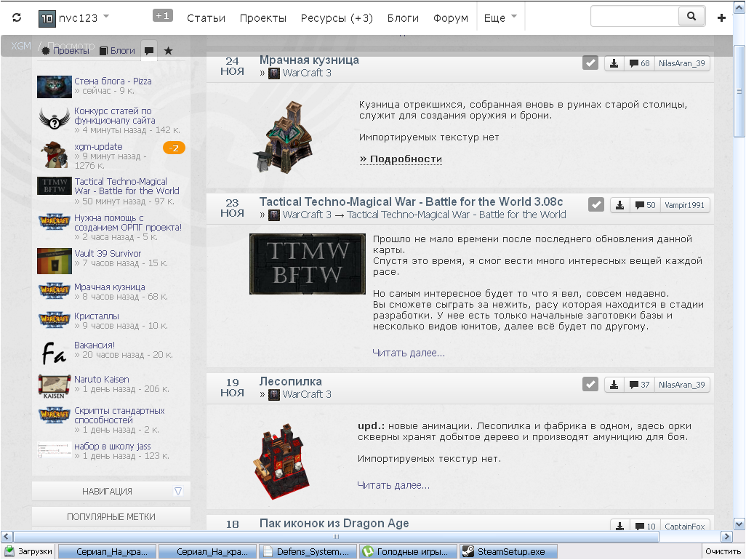Click the Загрузки downloads bar button
Viewport: 746px width, 560px height.
28,551
